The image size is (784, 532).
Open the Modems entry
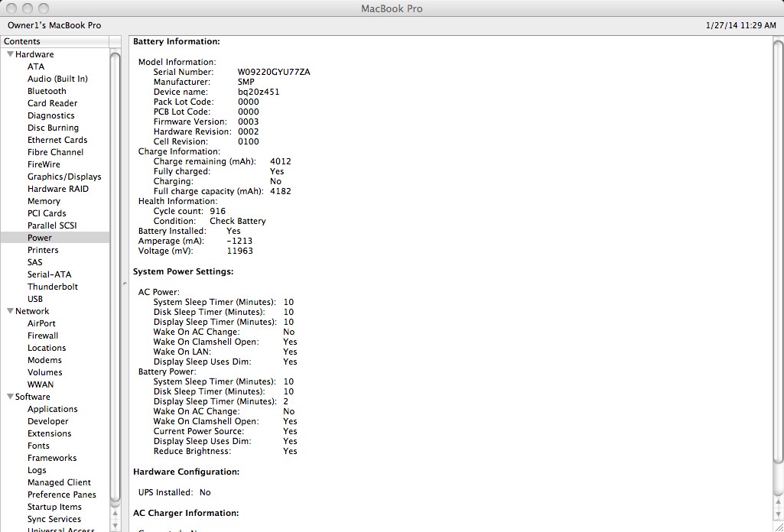[x=45, y=360]
